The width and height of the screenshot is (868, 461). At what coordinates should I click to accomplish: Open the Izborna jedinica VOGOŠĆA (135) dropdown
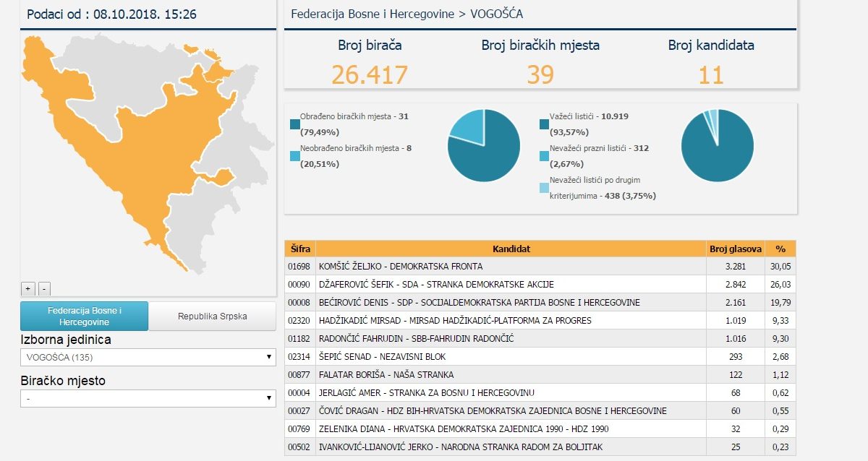(x=148, y=357)
